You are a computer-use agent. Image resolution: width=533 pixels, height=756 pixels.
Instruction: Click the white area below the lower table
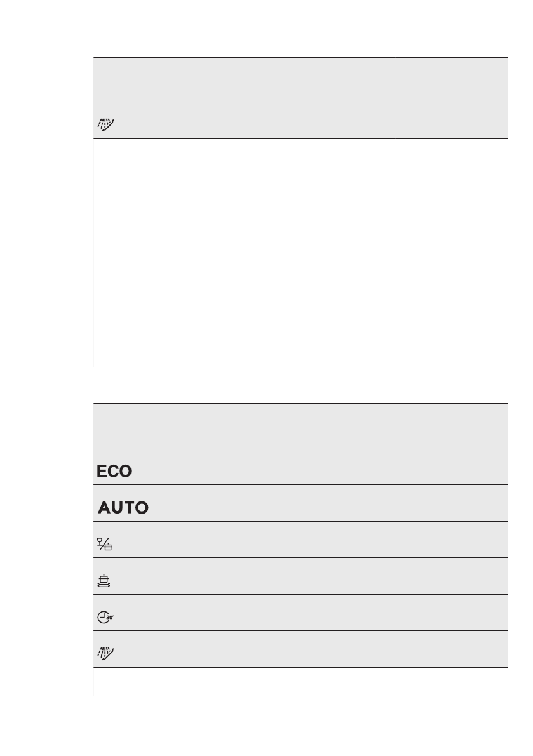point(300,711)
